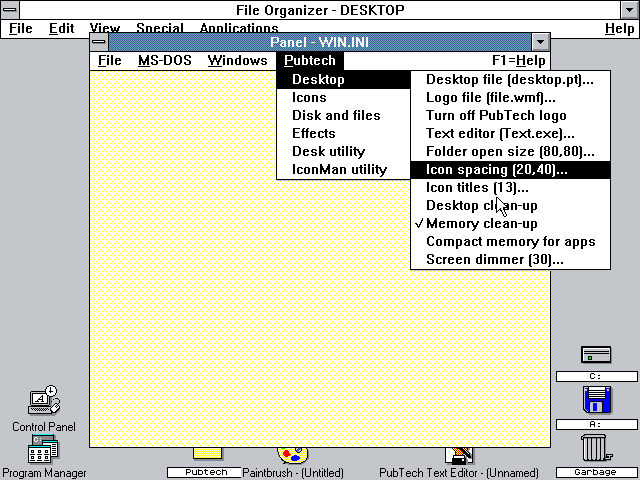
Task: Click the A: drive label
Action: 596,424
